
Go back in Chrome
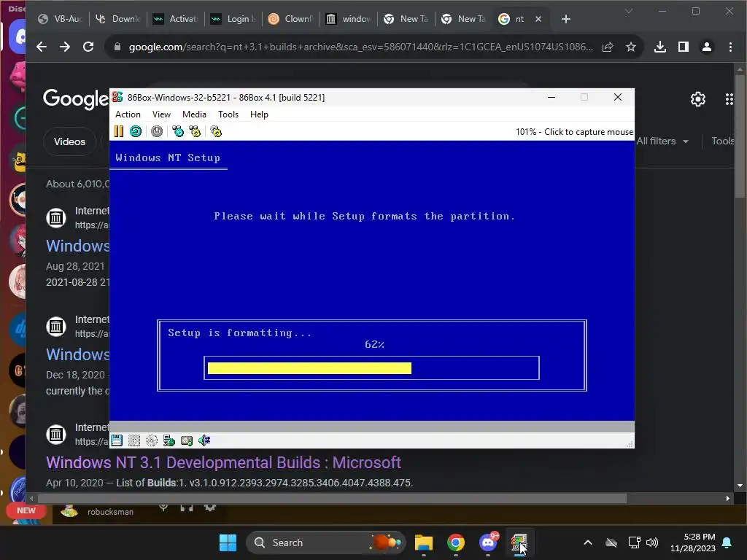(x=42, y=47)
